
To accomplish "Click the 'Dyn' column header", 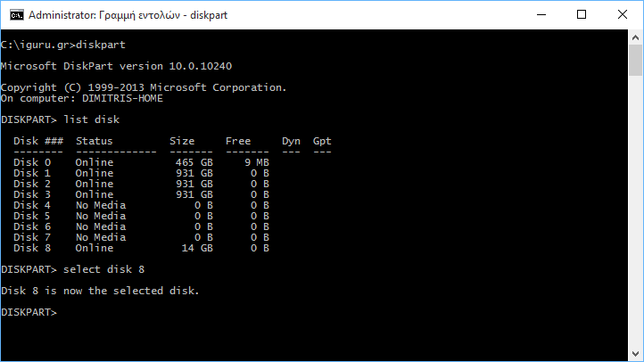I will click(291, 142).
